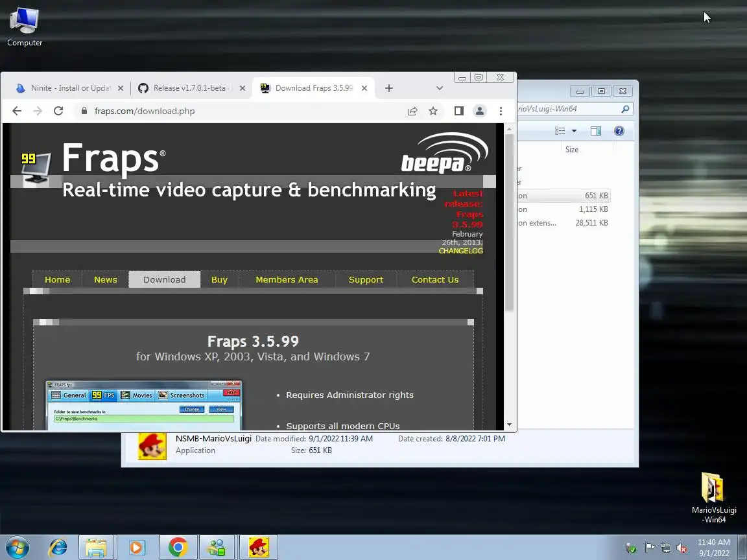Click the Action Center flag tray icon

point(650,548)
